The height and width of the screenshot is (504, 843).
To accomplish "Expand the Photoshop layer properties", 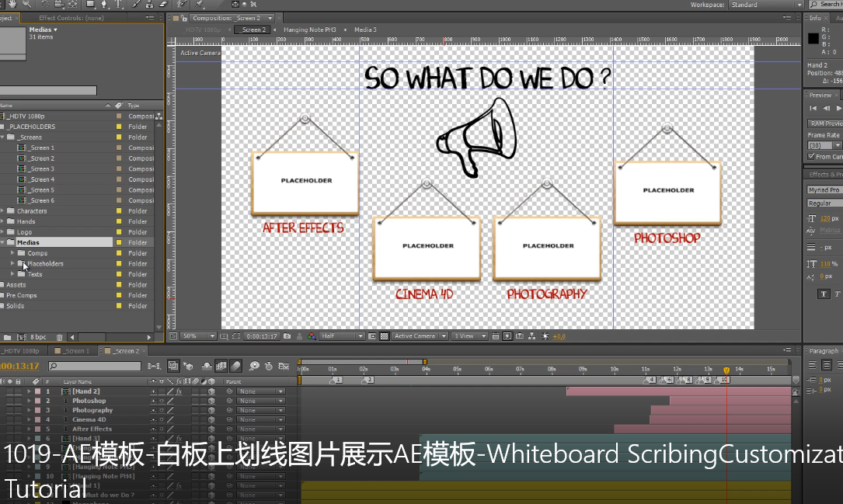I will click(29, 401).
